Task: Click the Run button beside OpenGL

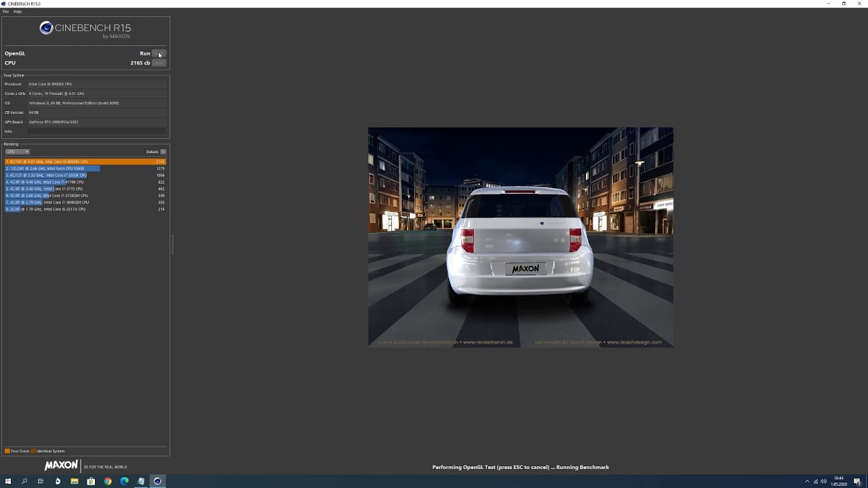Action: (x=159, y=54)
